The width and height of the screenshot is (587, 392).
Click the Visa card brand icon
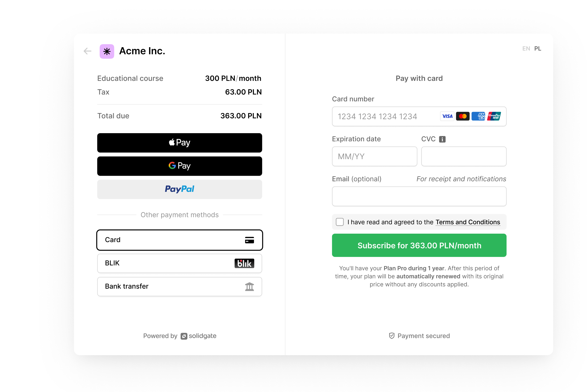click(447, 116)
